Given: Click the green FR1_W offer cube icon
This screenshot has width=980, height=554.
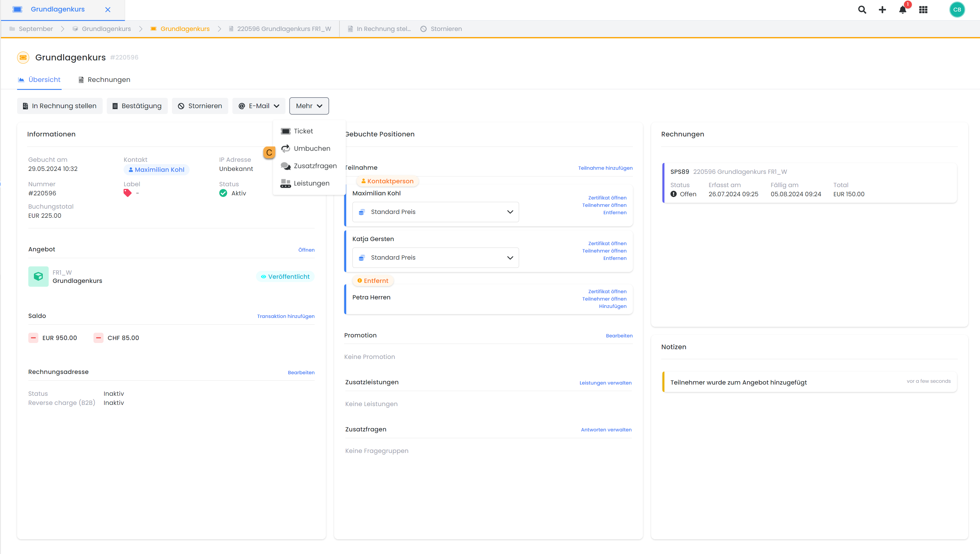Looking at the screenshot, I should tap(38, 277).
